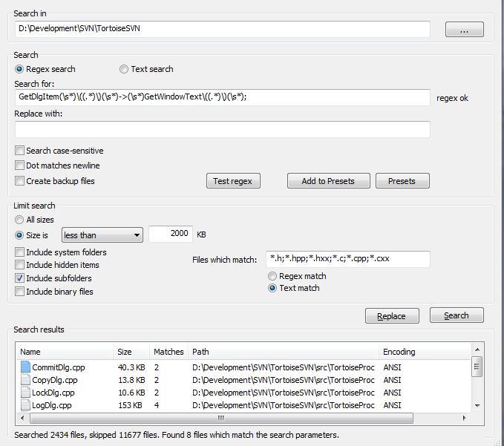Click the vertical scrollbar thumb in results
Viewport: 504px width, 446px height.
pos(477,367)
